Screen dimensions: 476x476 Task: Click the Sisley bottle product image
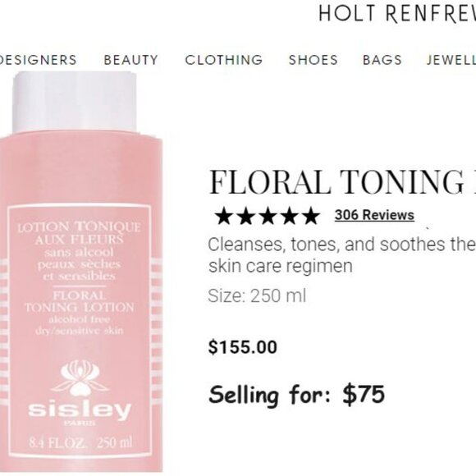80,272
